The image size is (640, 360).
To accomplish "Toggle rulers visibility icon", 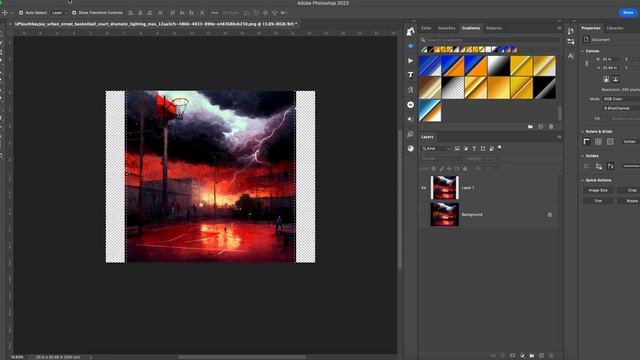I will click(x=587, y=142).
